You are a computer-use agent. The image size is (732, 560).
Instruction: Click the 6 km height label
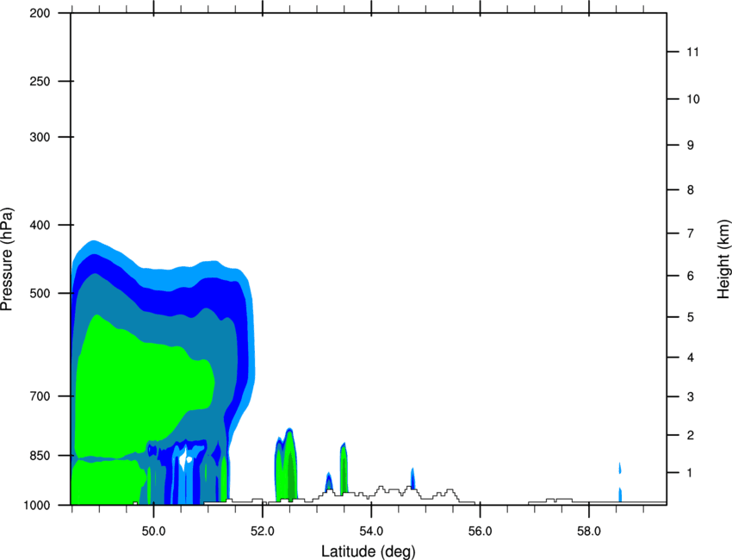coord(691,276)
